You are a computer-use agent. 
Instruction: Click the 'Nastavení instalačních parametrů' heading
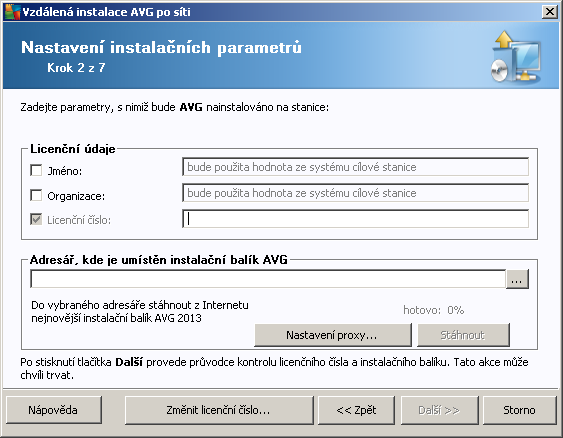[x=161, y=47]
